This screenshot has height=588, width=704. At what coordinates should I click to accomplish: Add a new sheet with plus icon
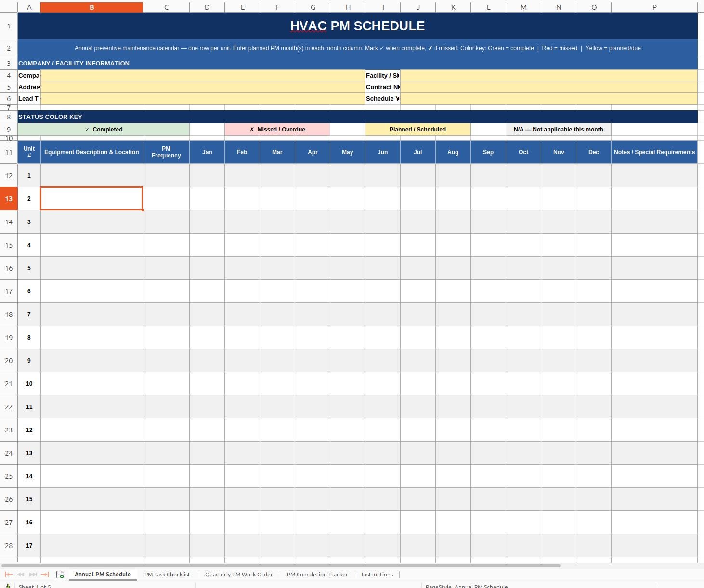point(60,575)
